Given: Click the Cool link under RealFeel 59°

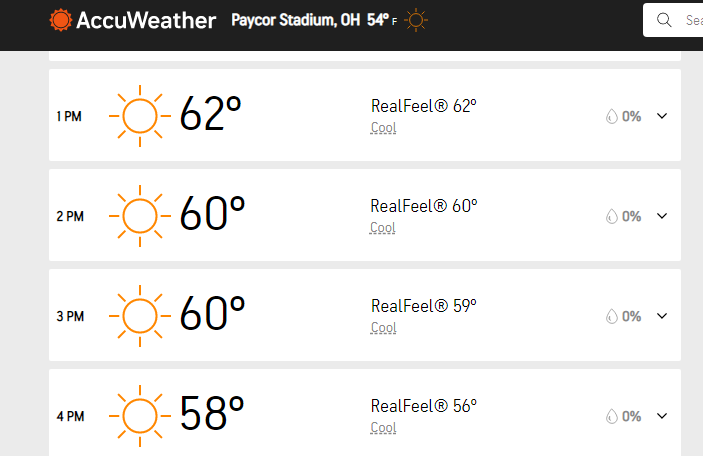Looking at the screenshot, I should (383, 328).
